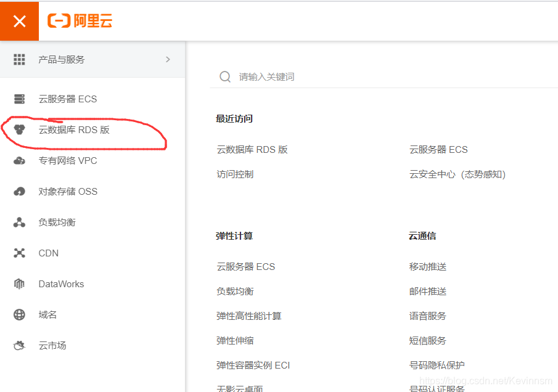Image resolution: width=558 pixels, height=392 pixels.
Task: Click the 对象存储 OSS icon
Action: (19, 192)
